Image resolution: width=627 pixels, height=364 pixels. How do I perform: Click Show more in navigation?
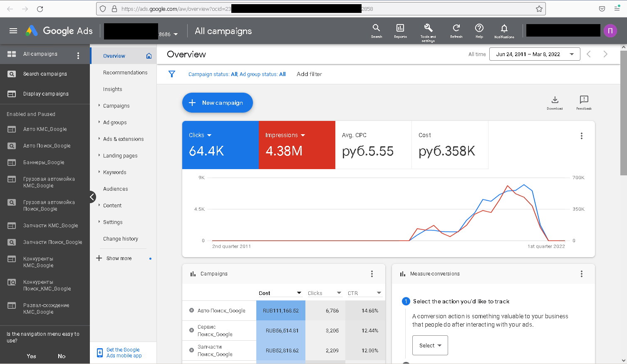click(x=119, y=258)
